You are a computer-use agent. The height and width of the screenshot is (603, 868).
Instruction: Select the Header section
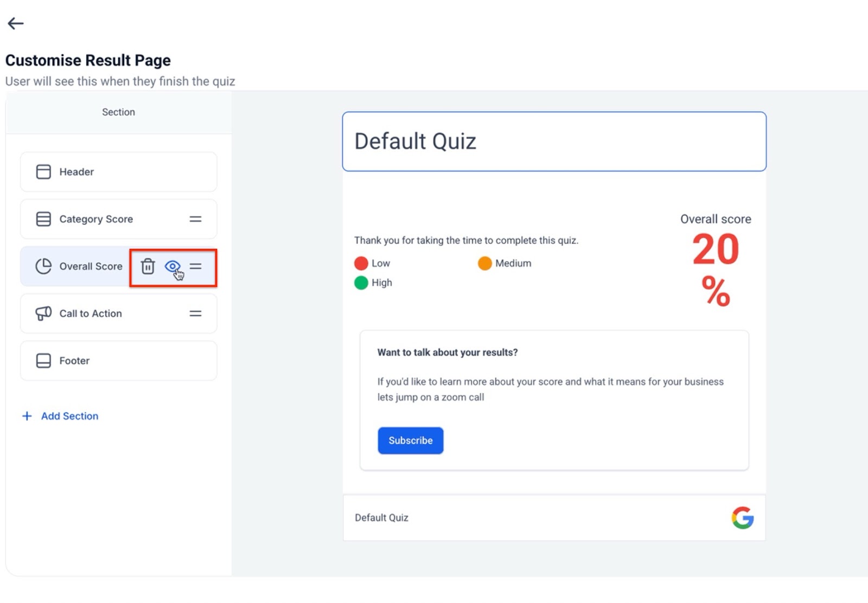pos(118,172)
